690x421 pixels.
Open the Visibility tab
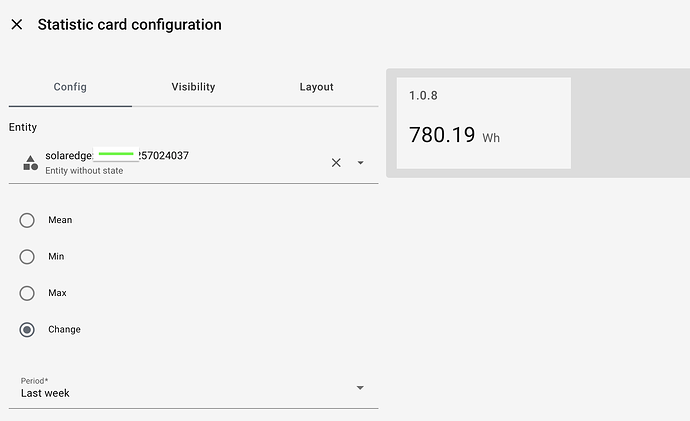pyautogui.click(x=193, y=87)
